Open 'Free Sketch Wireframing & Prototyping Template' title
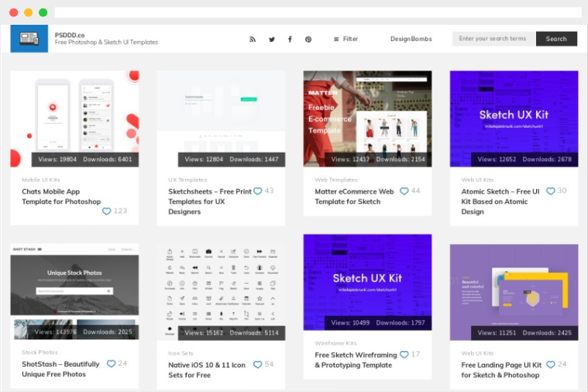The height and width of the screenshot is (392, 588). (x=356, y=360)
